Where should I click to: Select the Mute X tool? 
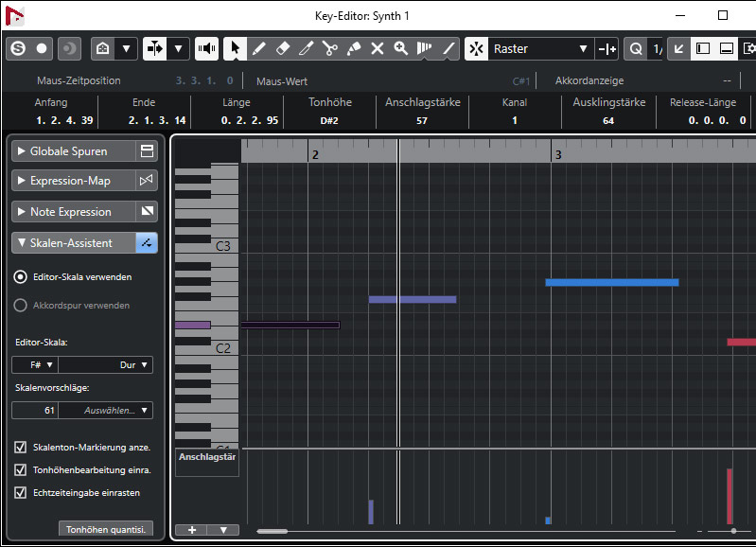(377, 48)
